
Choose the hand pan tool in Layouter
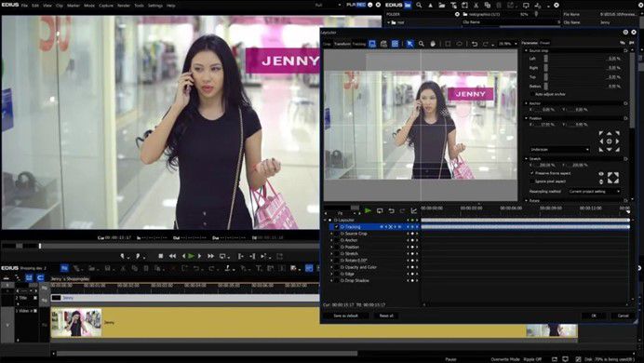tap(433, 44)
